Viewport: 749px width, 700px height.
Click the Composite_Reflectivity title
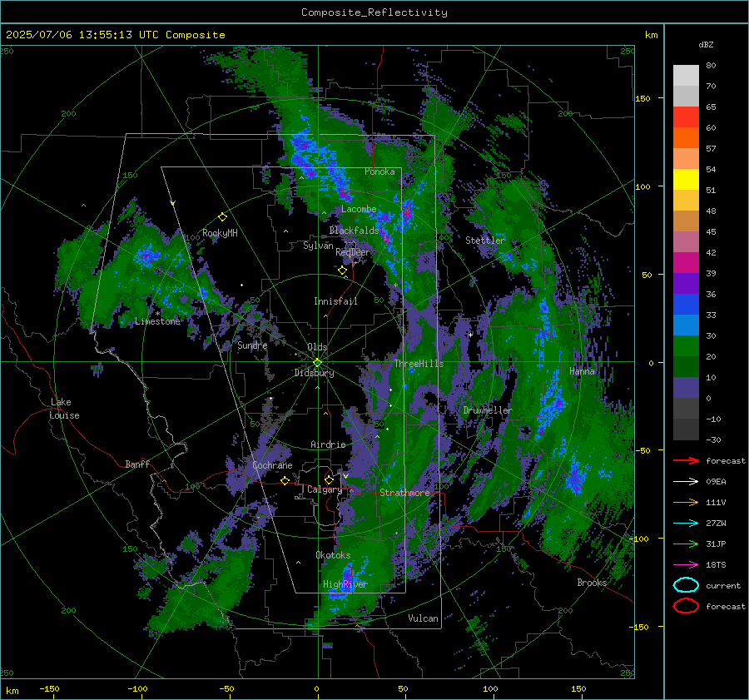(374, 12)
